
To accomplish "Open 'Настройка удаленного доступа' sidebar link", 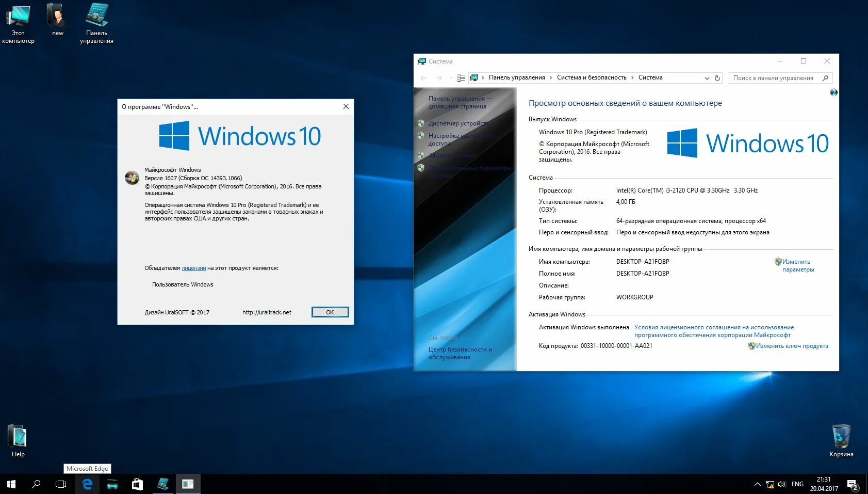I will [x=461, y=139].
